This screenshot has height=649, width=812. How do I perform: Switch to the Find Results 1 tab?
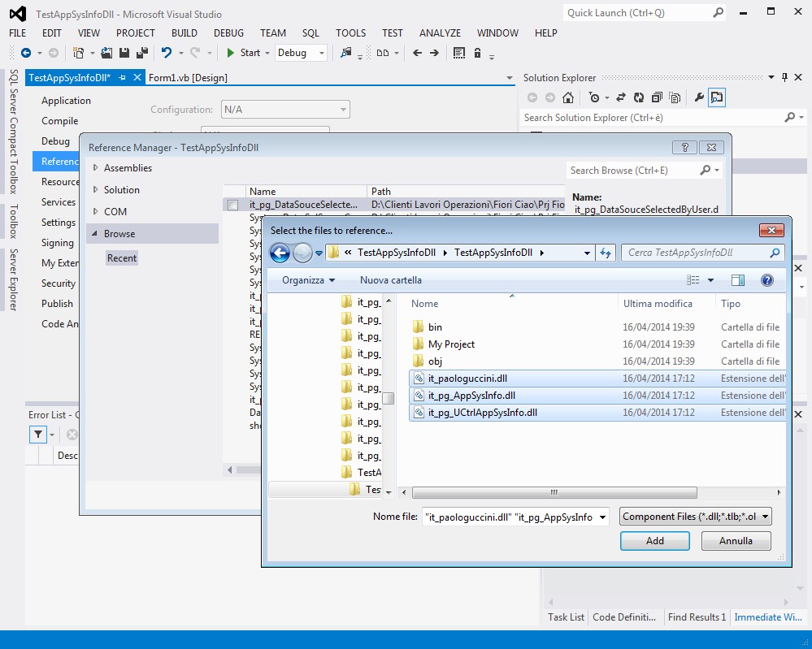coord(697,617)
